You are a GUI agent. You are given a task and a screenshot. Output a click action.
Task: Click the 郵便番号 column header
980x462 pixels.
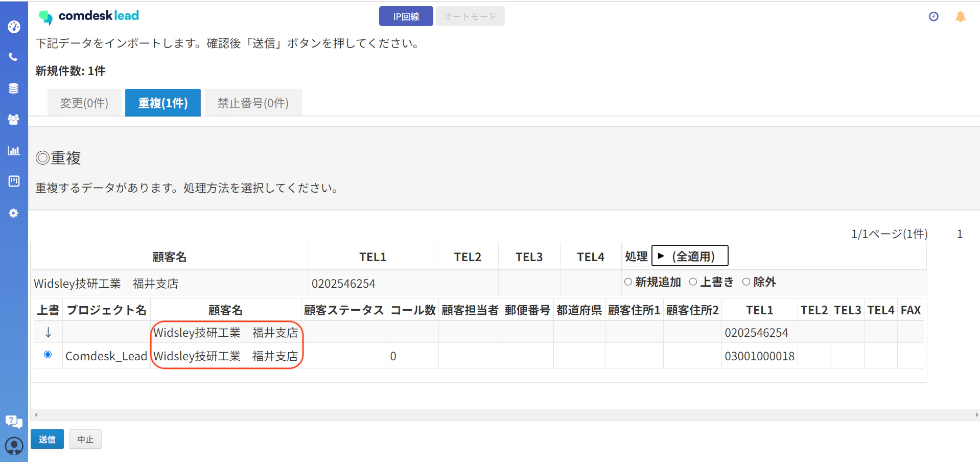528,310
